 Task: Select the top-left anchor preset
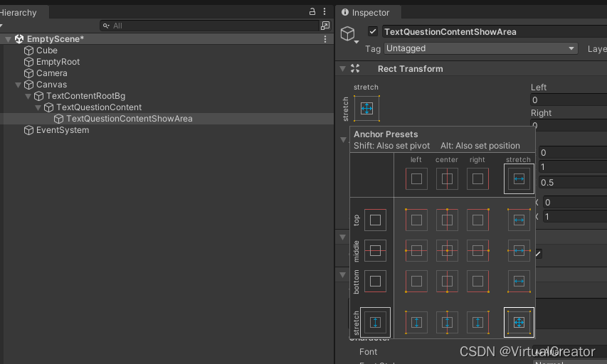tap(416, 220)
